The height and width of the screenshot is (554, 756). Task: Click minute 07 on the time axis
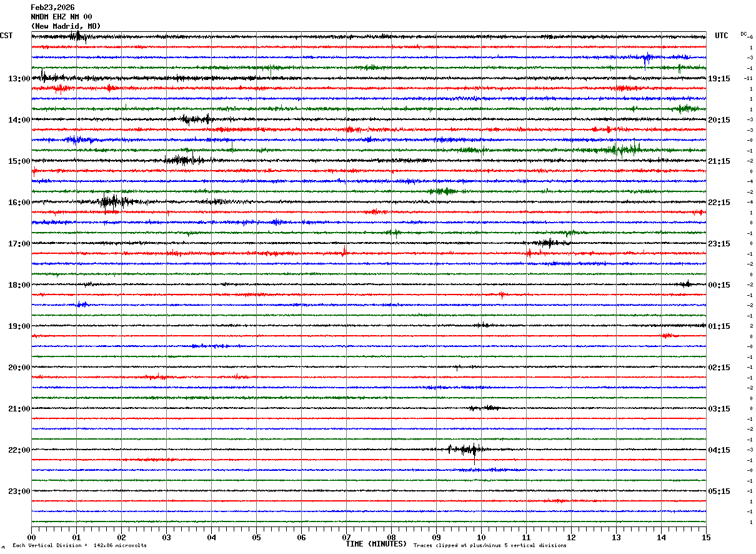346,537
